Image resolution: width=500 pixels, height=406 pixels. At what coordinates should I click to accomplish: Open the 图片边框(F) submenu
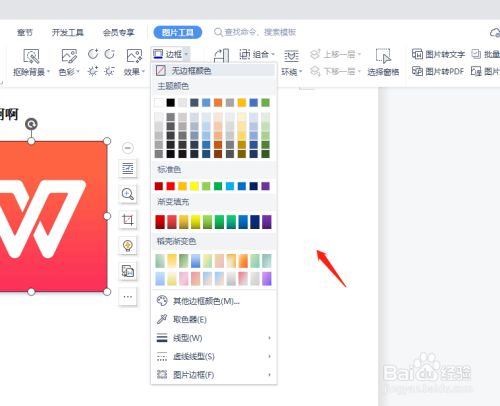point(214,375)
